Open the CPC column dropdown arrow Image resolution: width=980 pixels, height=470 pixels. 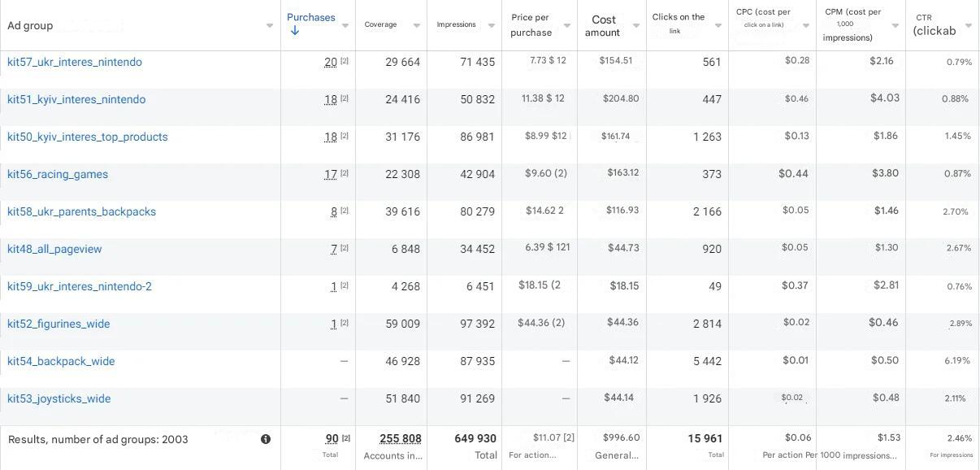(x=806, y=26)
